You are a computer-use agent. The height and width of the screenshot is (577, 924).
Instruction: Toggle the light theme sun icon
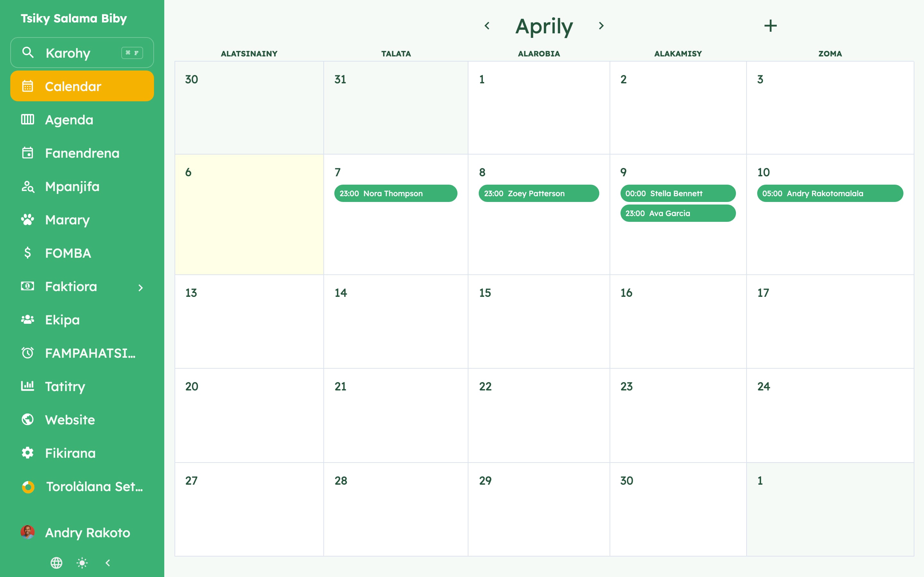(x=82, y=563)
